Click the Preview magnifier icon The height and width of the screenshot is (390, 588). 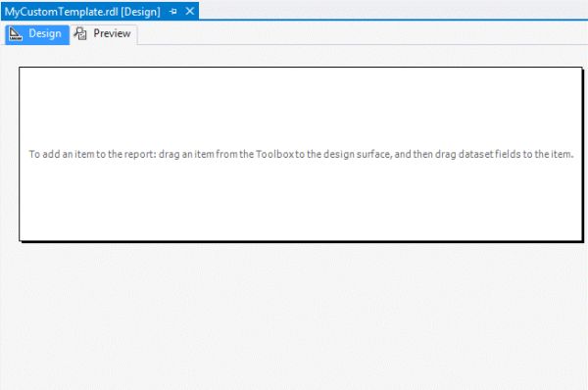[x=80, y=33]
